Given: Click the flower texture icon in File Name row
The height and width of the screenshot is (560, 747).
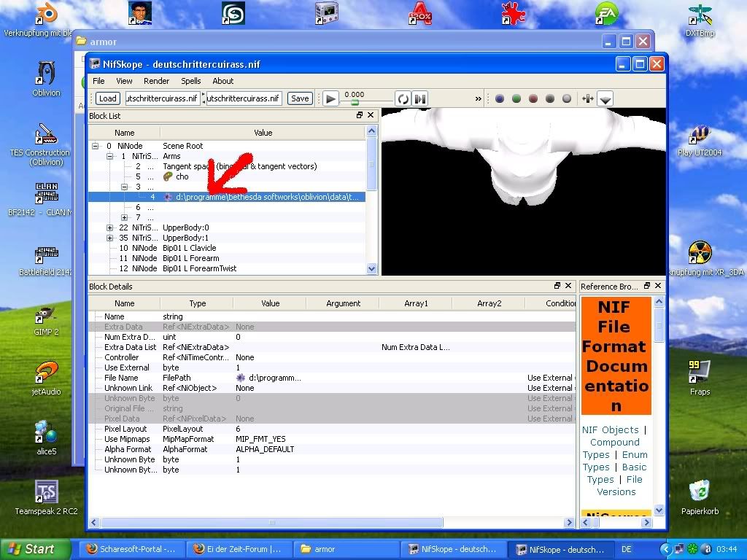Looking at the screenshot, I should coord(241,378).
